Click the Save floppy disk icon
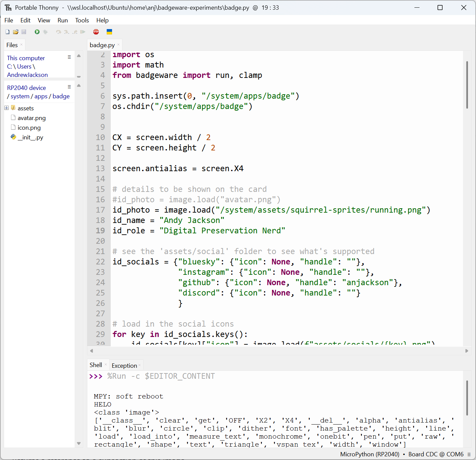The image size is (476, 460). click(24, 32)
